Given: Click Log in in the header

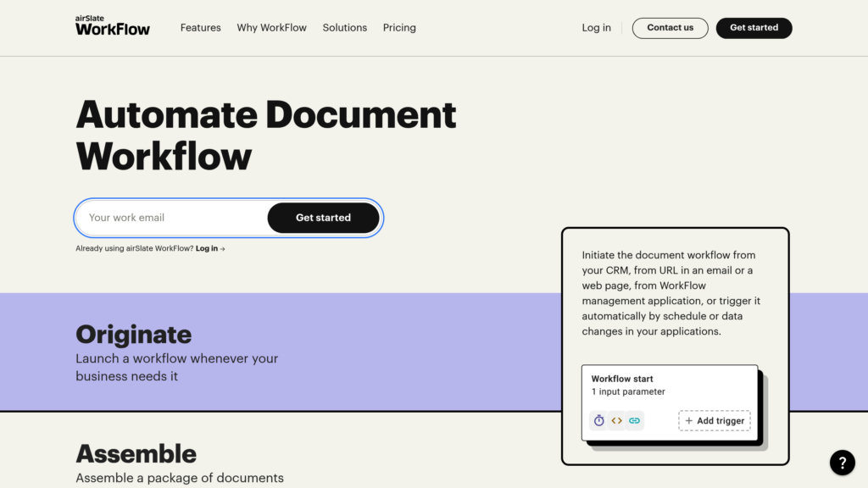Looking at the screenshot, I should point(596,28).
